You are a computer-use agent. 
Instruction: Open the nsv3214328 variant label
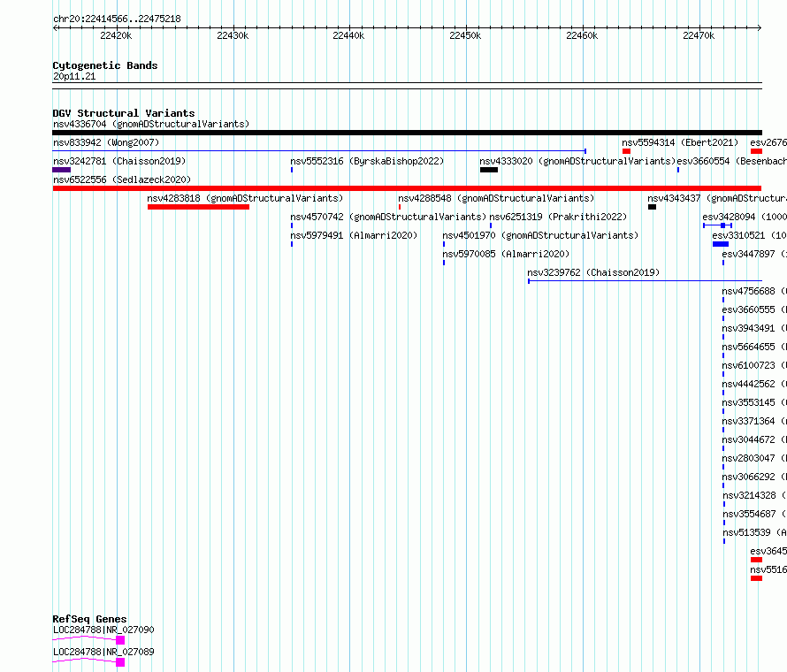coord(755,495)
